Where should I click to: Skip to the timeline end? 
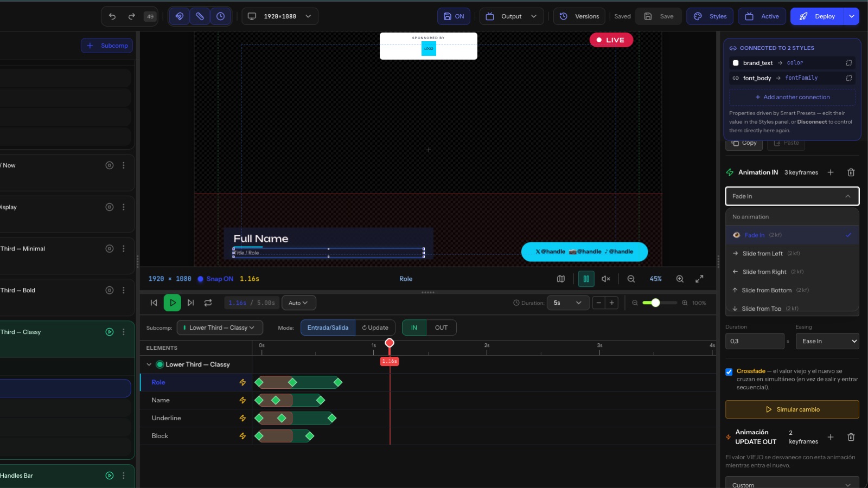(x=191, y=303)
